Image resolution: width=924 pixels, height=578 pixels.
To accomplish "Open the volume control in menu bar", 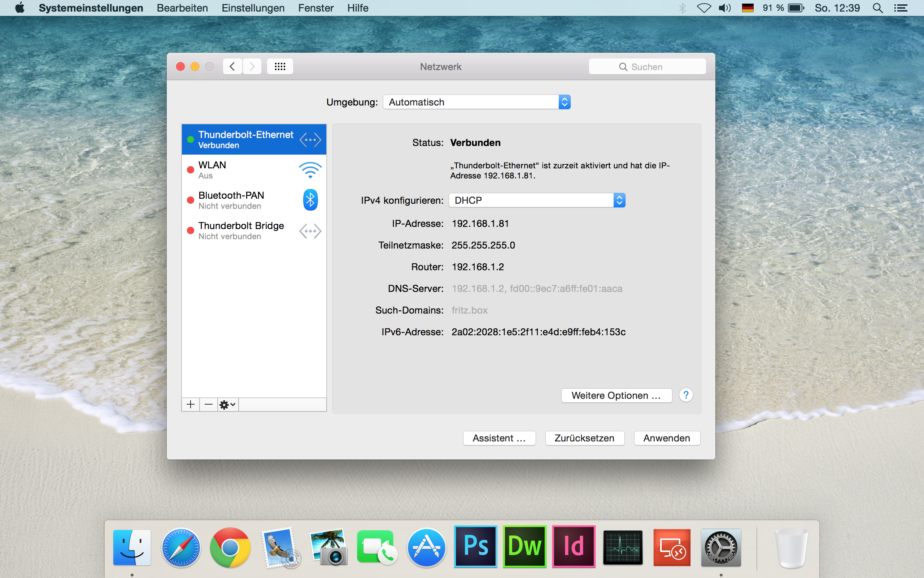I will point(724,8).
